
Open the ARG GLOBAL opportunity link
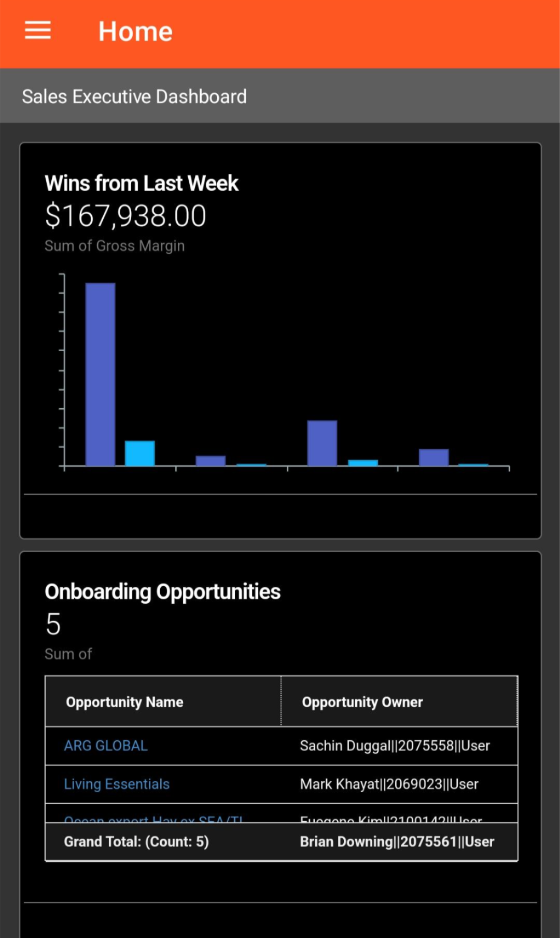(106, 746)
